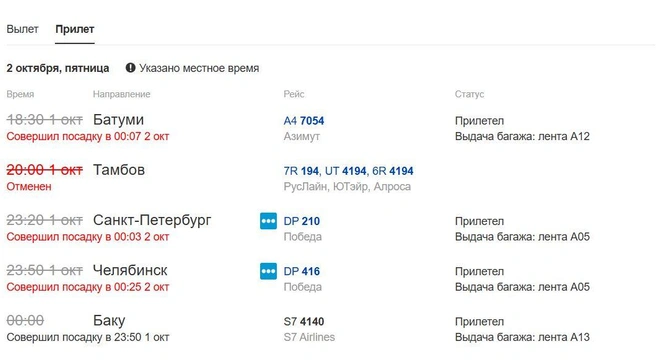Click baggage belt A05 for DP 210
Screen dimensions: 656x362
click(x=522, y=237)
